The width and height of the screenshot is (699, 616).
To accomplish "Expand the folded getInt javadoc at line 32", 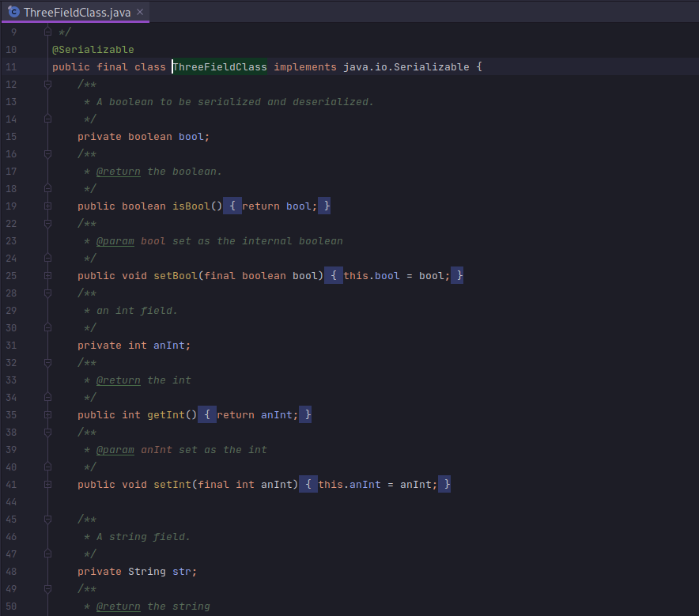I will pyautogui.click(x=47, y=362).
